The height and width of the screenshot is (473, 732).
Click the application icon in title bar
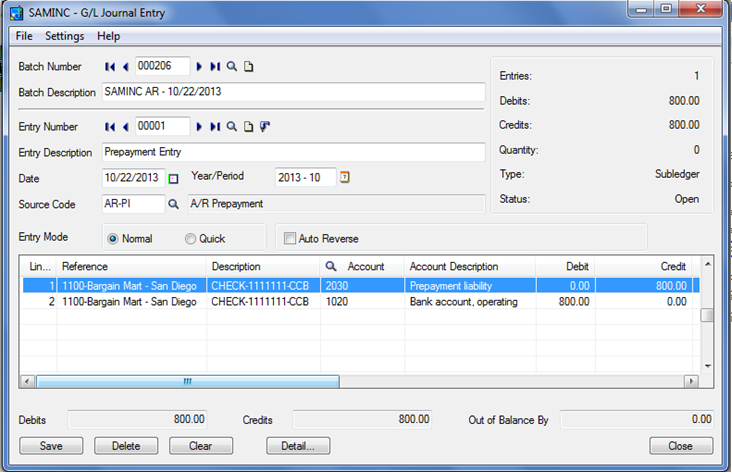[x=17, y=13]
